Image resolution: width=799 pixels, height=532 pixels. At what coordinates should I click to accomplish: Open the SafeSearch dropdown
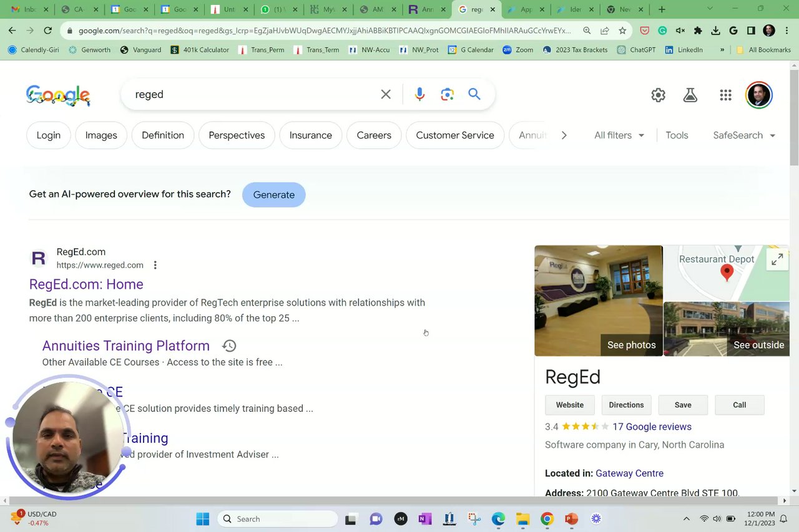point(744,135)
